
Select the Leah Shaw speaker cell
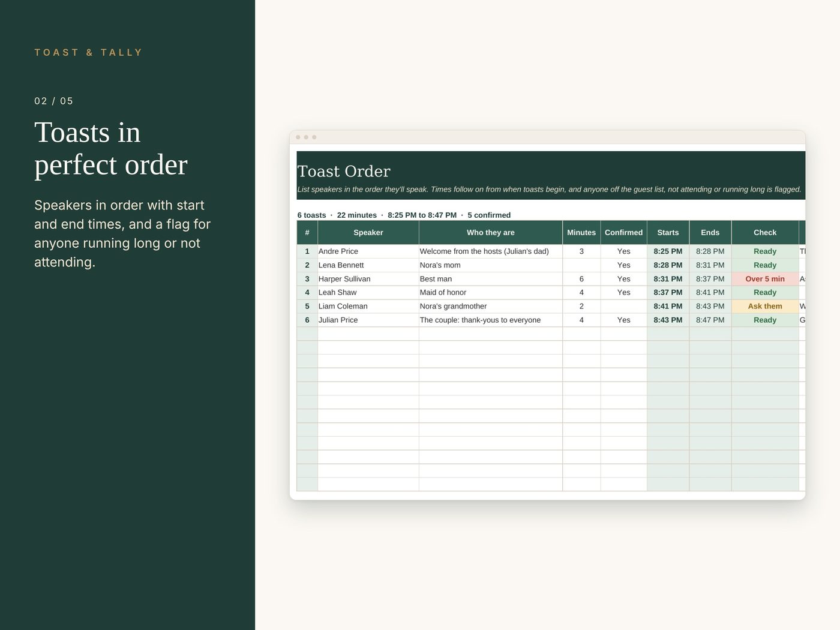pyautogui.click(x=368, y=292)
